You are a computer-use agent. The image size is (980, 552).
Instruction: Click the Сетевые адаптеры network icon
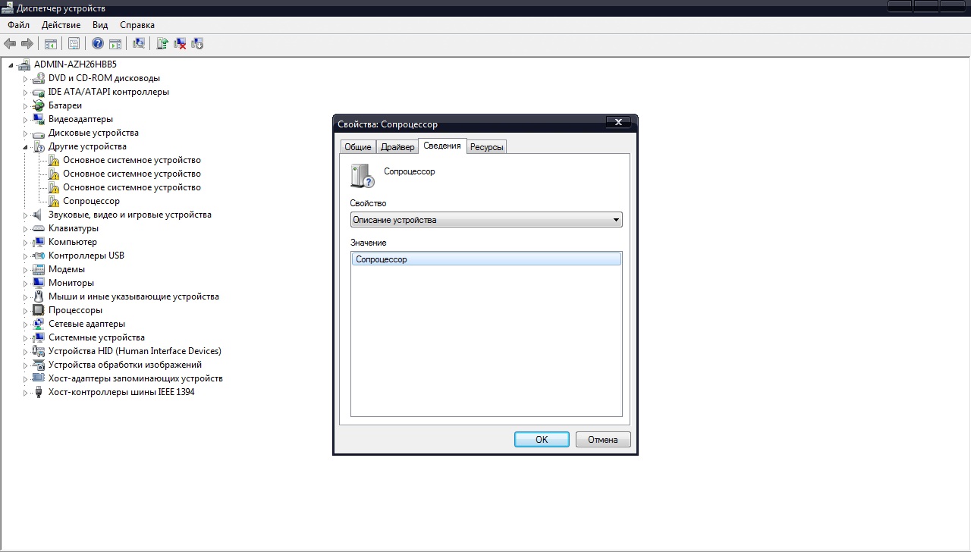(39, 324)
